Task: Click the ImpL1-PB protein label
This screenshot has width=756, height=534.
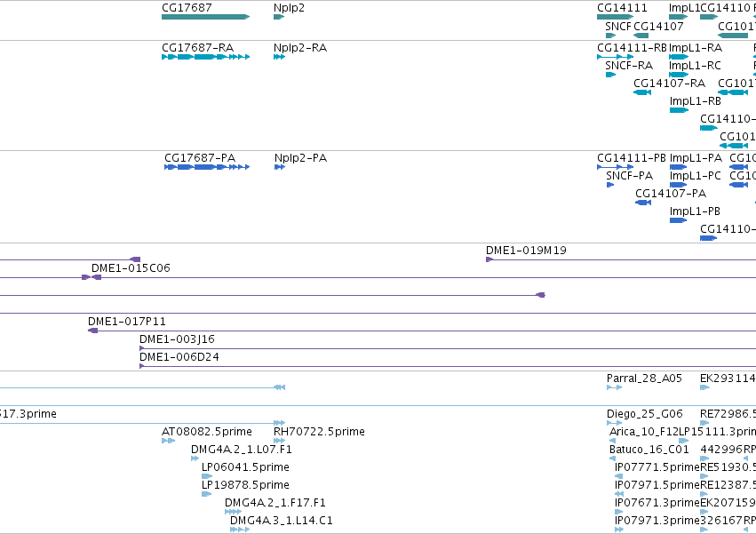Action: click(x=695, y=211)
